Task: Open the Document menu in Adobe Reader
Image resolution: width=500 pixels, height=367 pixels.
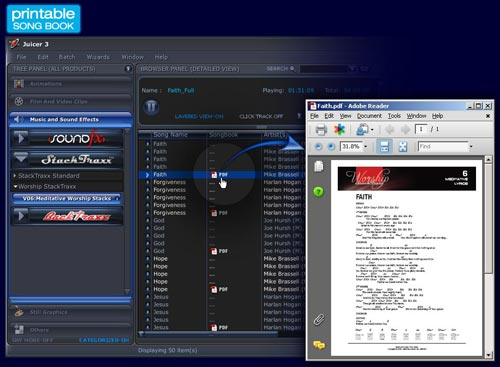Action: coord(369,116)
